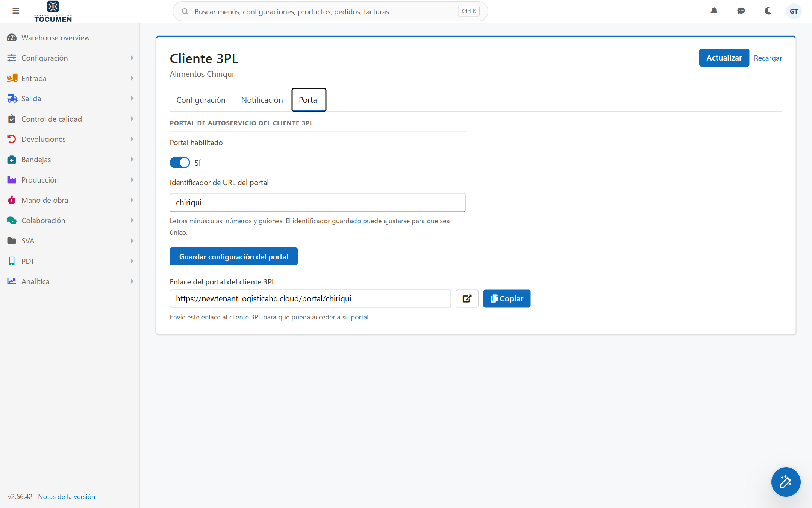Image resolution: width=812 pixels, height=508 pixels.
Task: Expand the Devoluciones submenu arrow
Action: [132, 139]
